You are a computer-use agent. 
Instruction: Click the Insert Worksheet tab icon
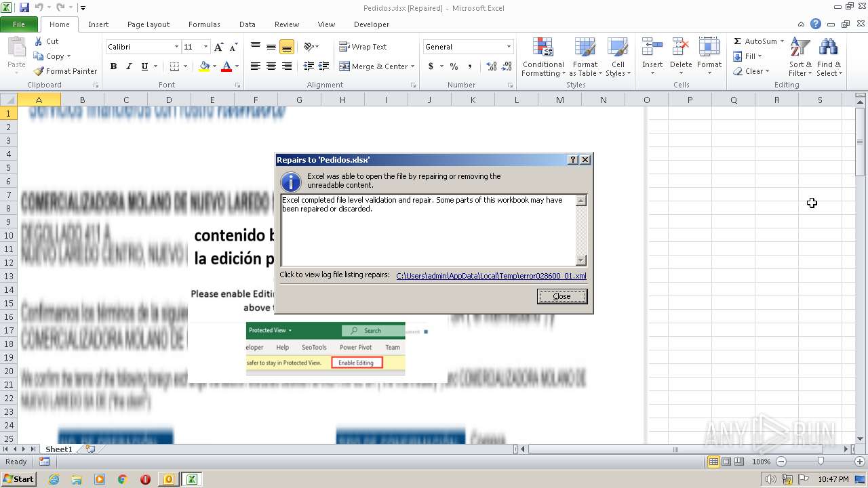point(90,449)
